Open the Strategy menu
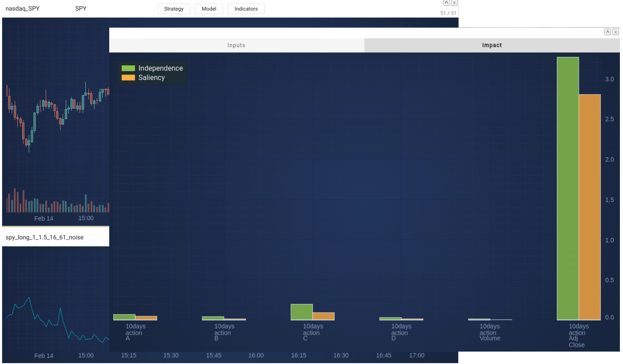 click(x=174, y=9)
